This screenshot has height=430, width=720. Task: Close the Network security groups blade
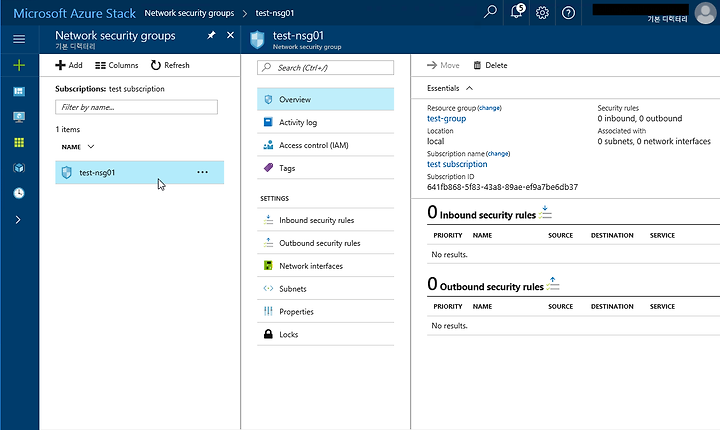[231, 35]
